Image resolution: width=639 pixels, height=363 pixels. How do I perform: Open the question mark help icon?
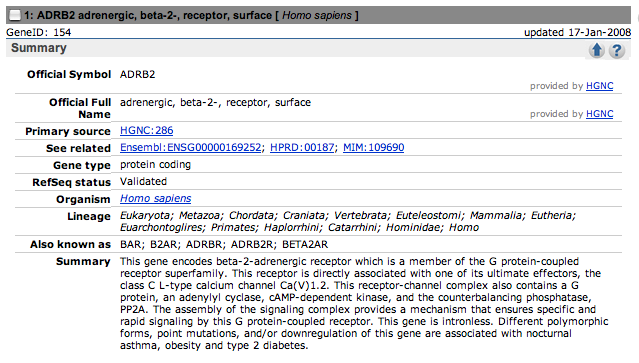(617, 51)
